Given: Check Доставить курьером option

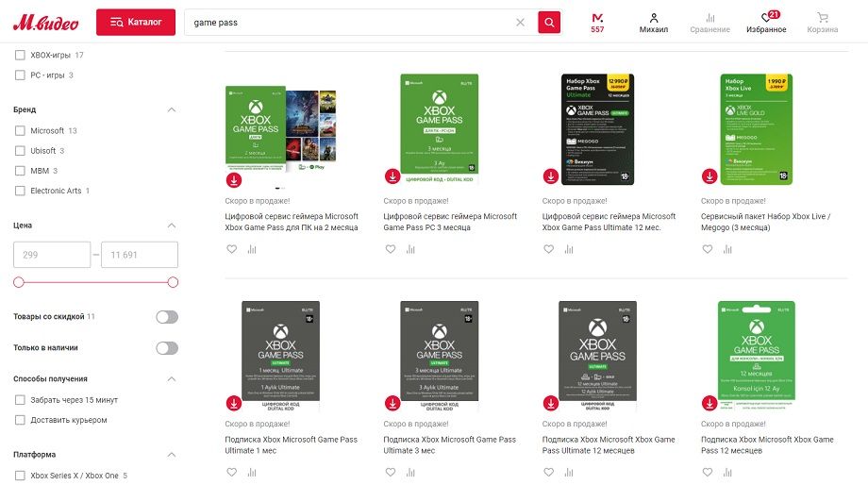Looking at the screenshot, I should 20,420.
